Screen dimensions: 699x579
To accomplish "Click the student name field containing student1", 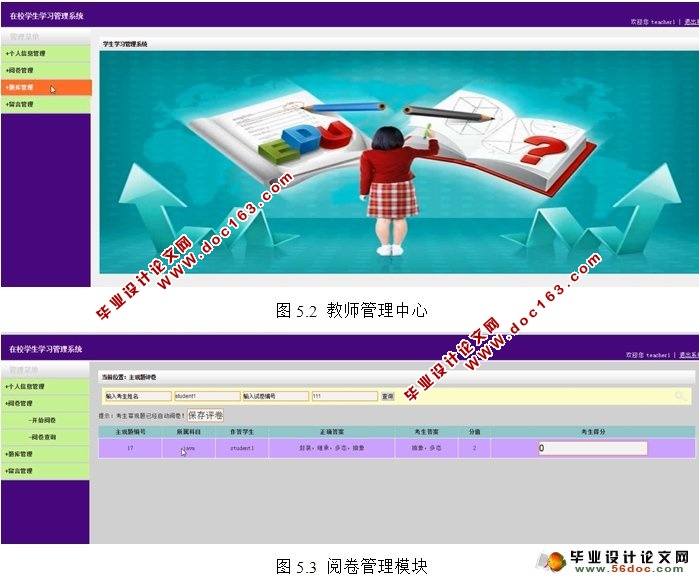I will click(207, 396).
